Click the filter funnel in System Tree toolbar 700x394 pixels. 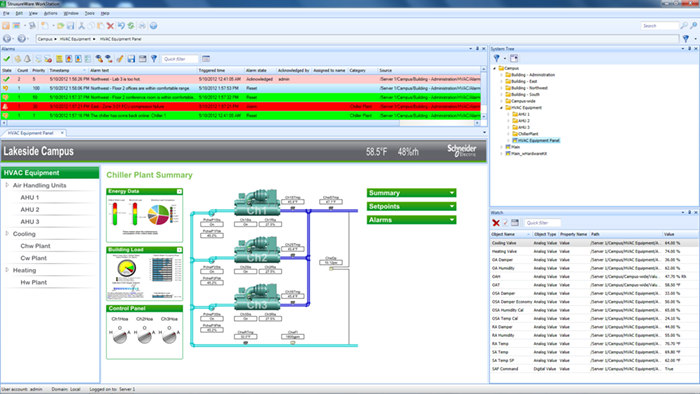tap(496, 58)
